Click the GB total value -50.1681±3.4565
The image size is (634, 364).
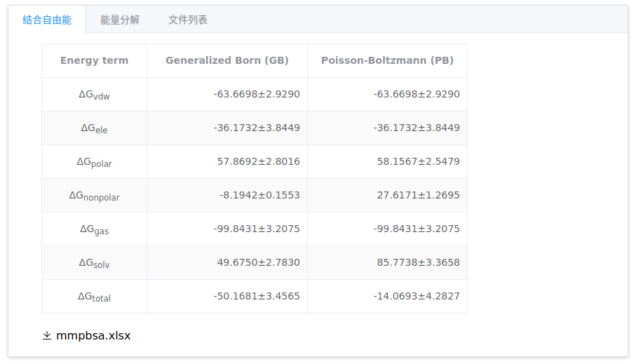pyautogui.click(x=257, y=296)
